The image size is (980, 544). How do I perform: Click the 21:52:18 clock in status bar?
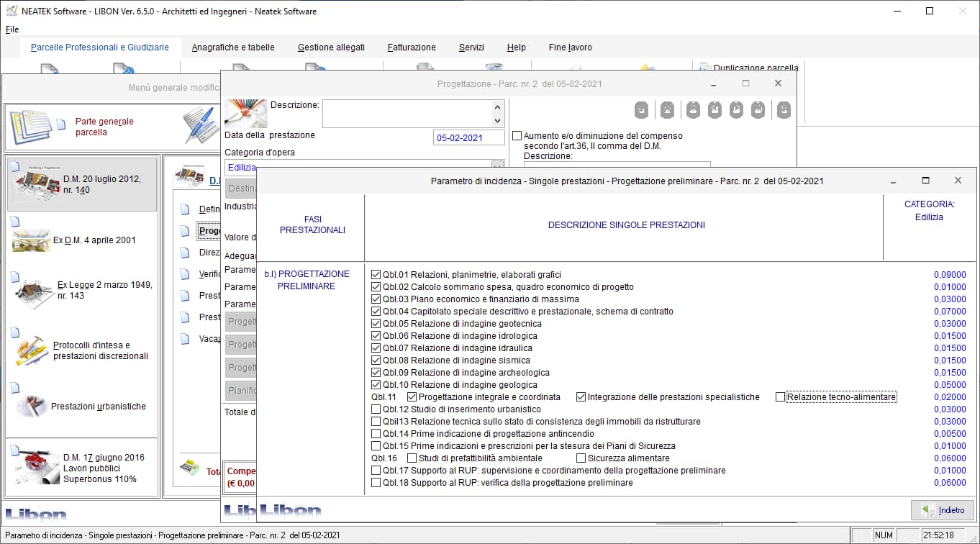[x=938, y=535]
